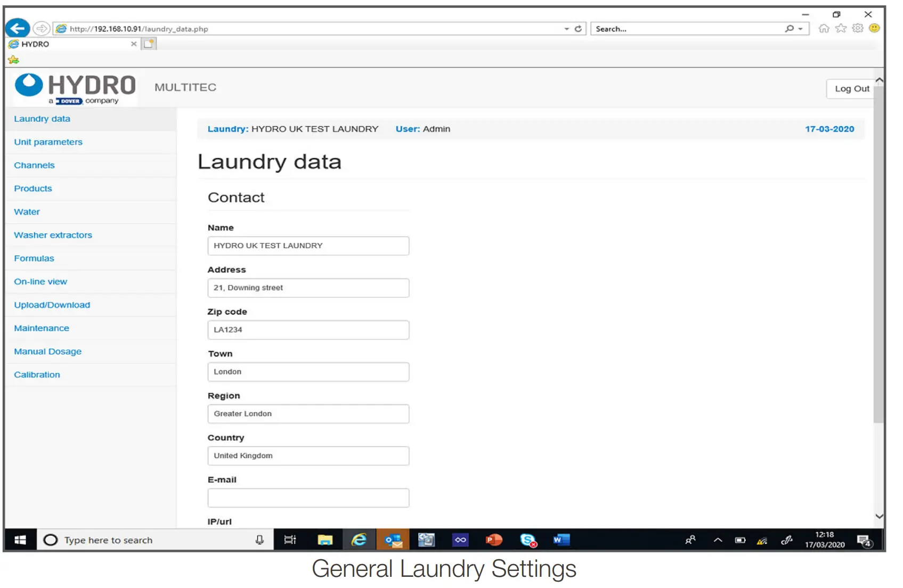
Task: Click the empty E-mail input field
Action: 308,498
